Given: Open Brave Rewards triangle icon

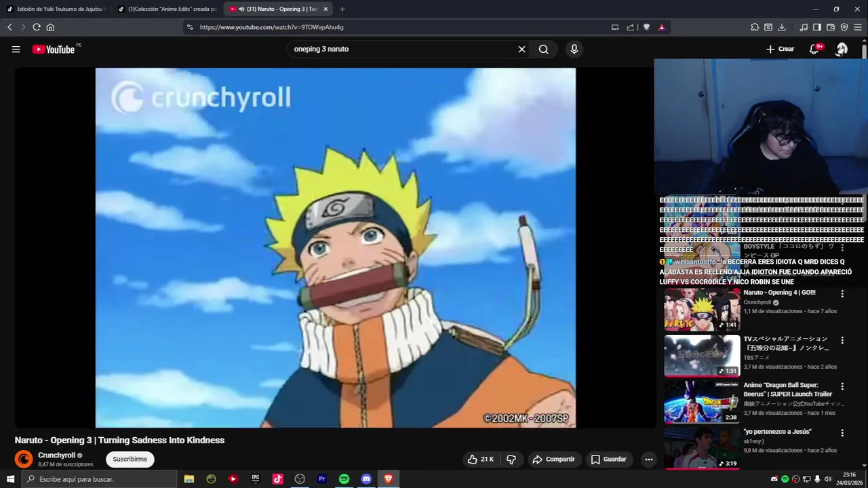Looking at the screenshot, I should click(662, 27).
